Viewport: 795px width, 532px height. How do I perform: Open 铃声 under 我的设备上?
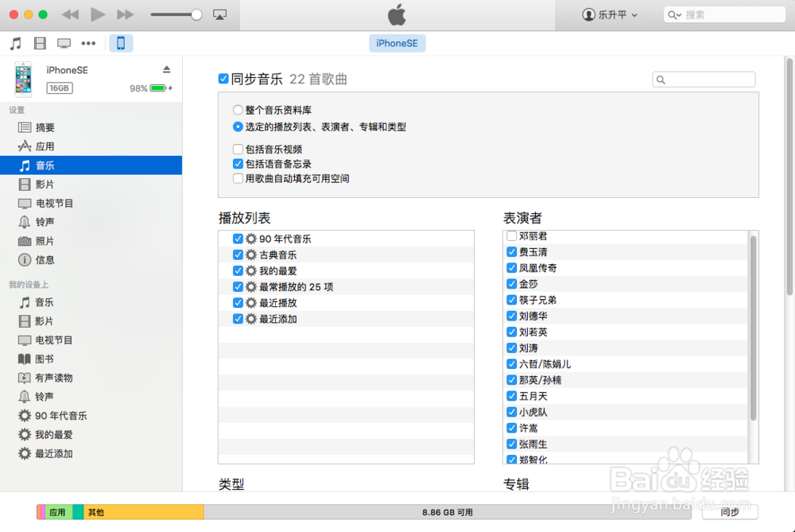91,397
